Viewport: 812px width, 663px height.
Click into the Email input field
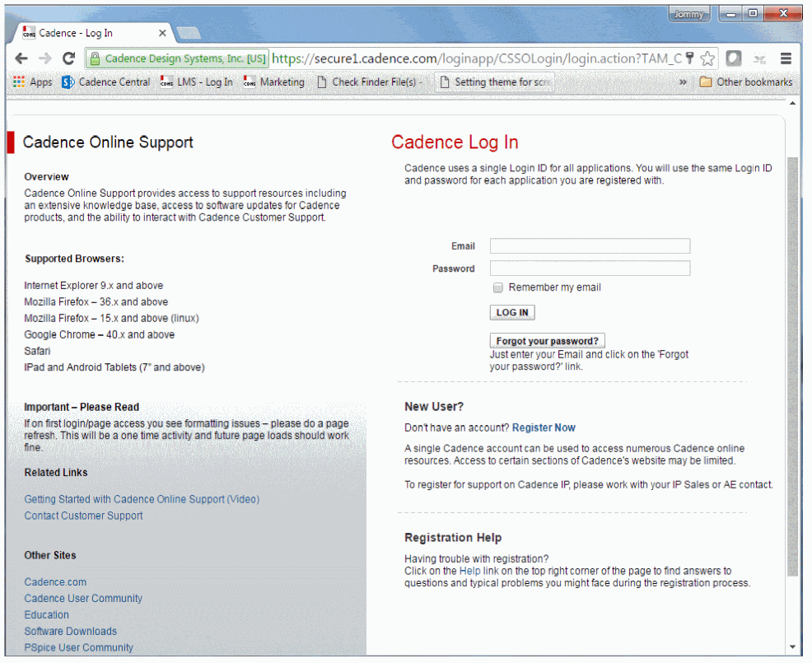590,246
